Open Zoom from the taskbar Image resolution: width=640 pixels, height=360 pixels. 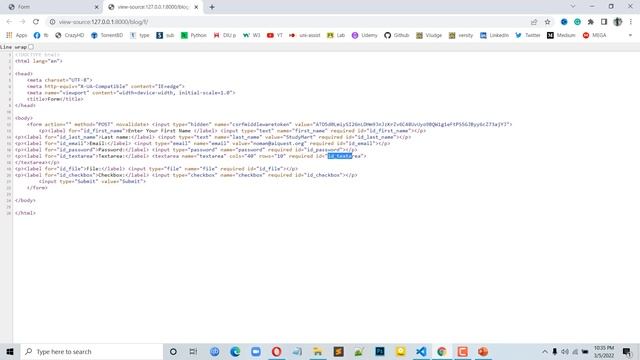tap(256, 351)
